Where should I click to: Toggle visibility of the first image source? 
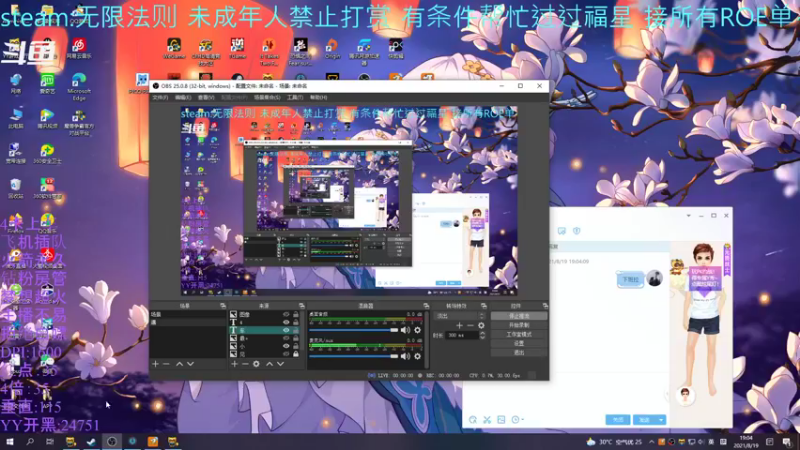click(286, 315)
